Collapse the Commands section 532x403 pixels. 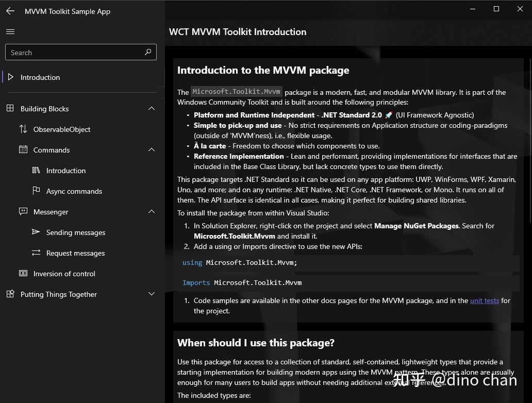coord(151,149)
